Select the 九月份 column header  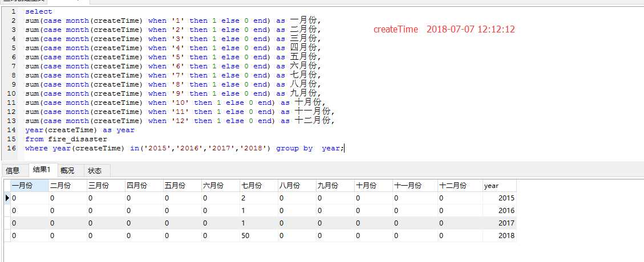[335, 185]
